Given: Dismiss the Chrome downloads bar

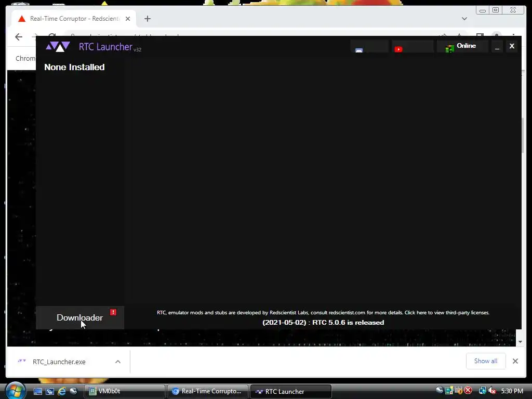Looking at the screenshot, I should pos(515,361).
